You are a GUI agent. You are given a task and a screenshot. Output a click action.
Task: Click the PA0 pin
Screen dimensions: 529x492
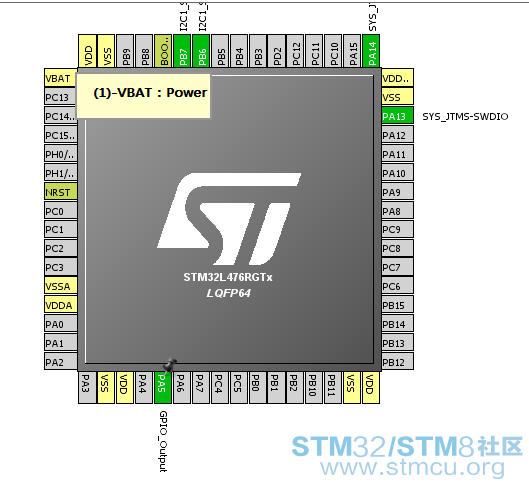click(61, 324)
